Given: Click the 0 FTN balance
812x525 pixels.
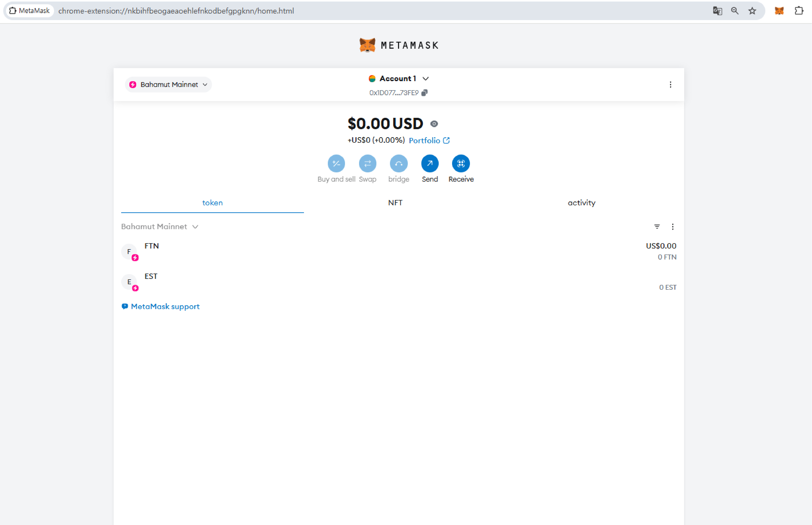Looking at the screenshot, I should (x=667, y=257).
